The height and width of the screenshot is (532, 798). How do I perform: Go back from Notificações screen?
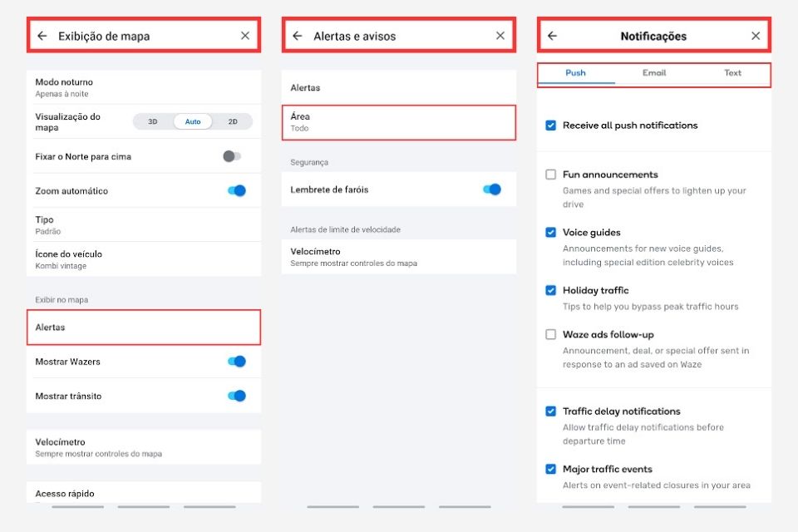552,36
